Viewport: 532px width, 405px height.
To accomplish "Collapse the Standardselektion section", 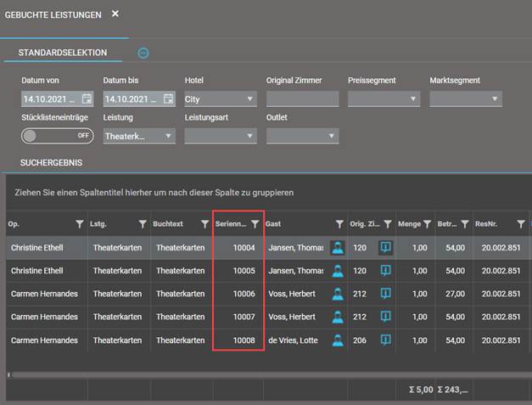I will pos(143,53).
